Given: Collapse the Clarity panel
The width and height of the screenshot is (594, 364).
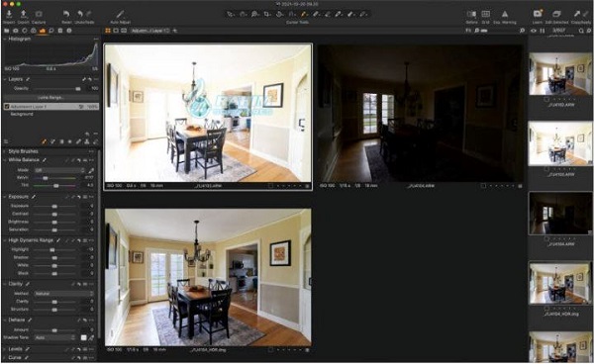Looking at the screenshot, I should [x=5, y=284].
